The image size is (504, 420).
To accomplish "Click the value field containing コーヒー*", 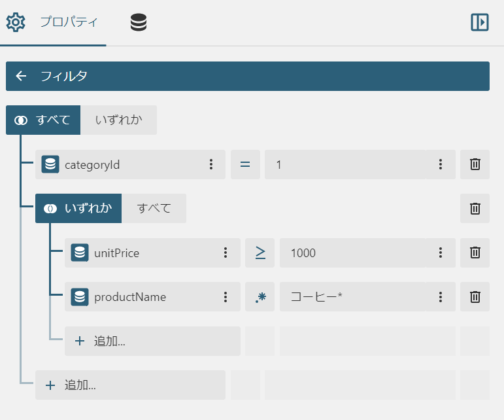I will (352, 297).
